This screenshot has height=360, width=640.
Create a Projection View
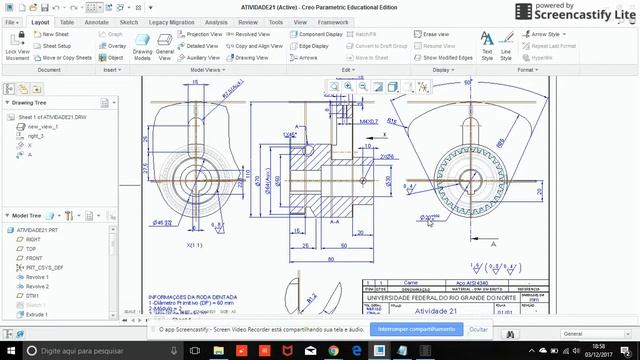pyautogui.click(x=200, y=34)
